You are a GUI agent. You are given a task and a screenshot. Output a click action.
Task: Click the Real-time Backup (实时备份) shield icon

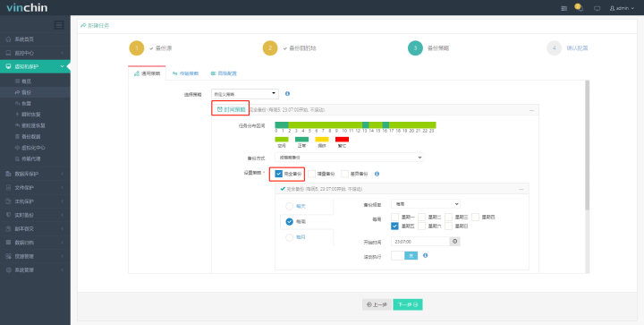(9, 215)
